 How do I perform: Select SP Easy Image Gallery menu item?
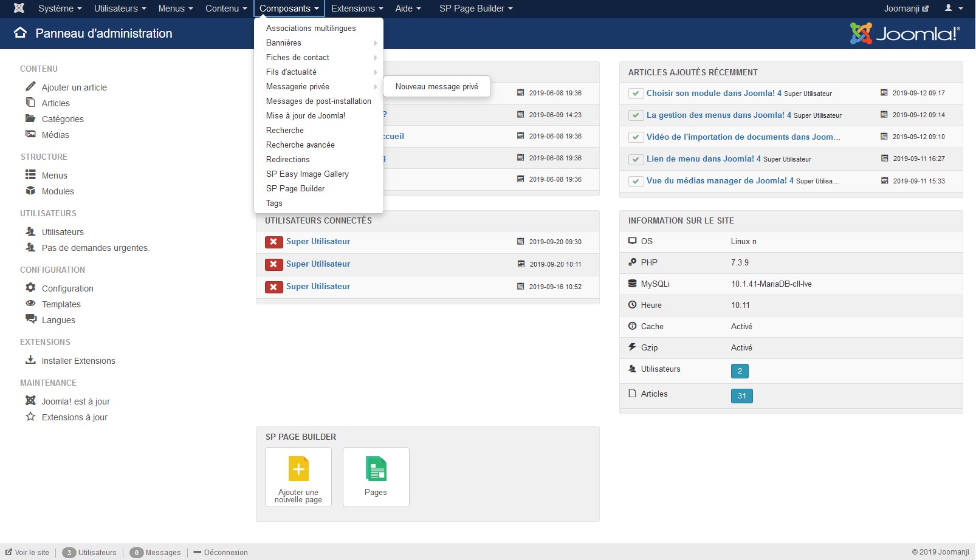coord(318,174)
